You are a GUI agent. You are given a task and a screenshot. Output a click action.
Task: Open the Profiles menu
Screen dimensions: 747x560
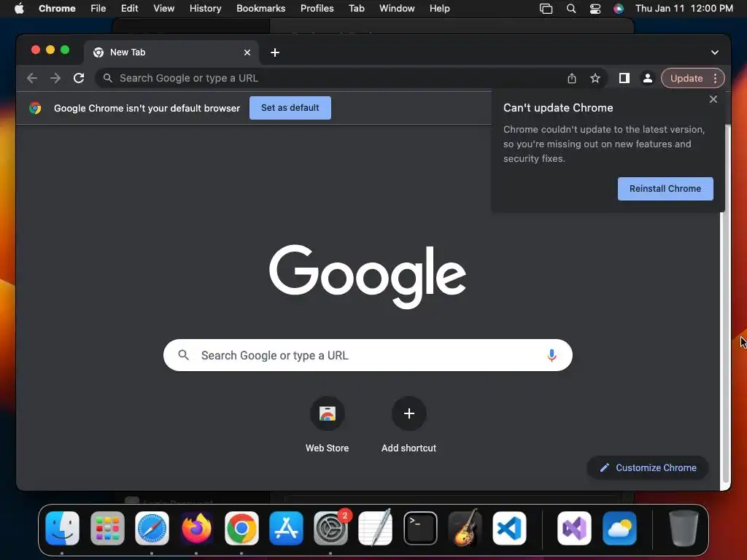[x=317, y=9]
